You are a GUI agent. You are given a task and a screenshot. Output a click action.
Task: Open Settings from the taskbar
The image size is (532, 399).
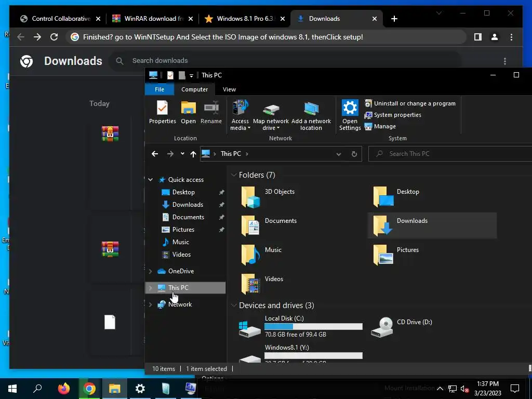tap(140, 389)
